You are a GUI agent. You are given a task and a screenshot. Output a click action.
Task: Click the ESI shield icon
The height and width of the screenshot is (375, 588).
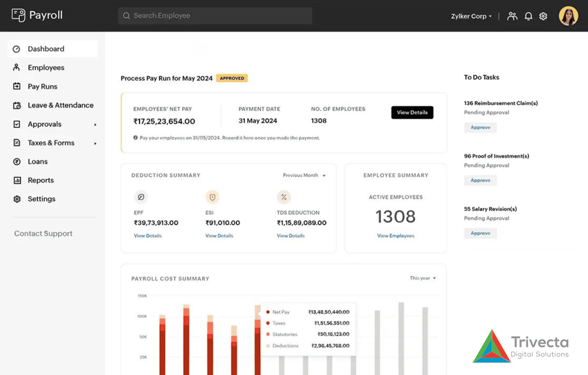tap(212, 197)
